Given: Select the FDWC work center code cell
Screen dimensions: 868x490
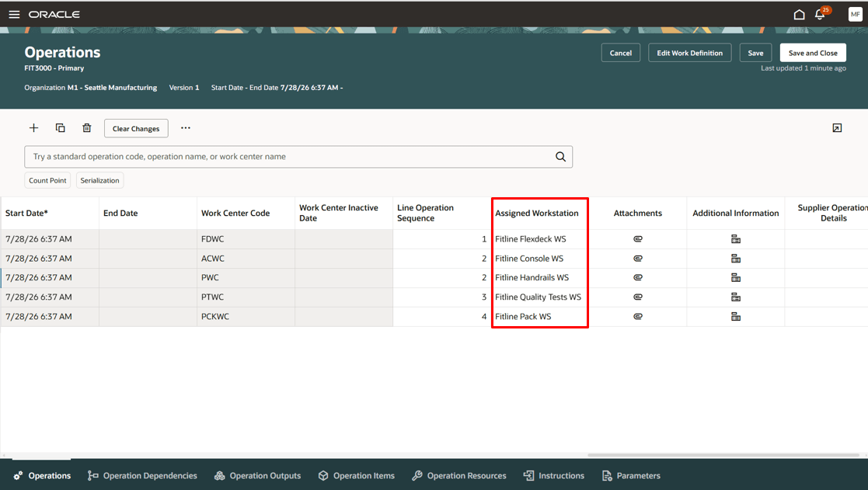Looking at the screenshot, I should [x=246, y=239].
